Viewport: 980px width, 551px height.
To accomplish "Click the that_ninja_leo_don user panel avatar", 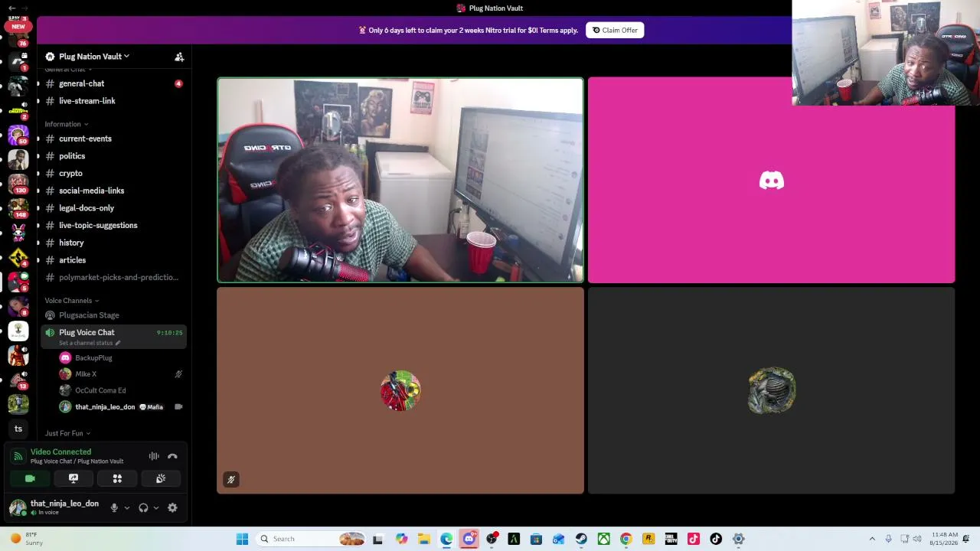I will click(18, 507).
